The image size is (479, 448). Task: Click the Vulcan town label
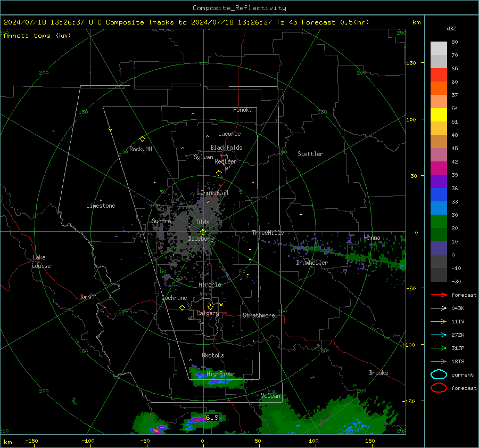click(x=270, y=396)
